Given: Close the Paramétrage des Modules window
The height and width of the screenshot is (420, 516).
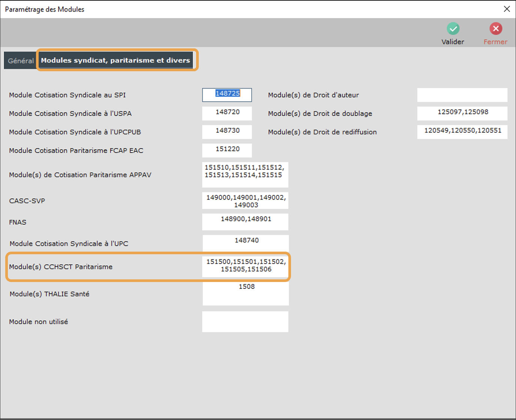Looking at the screenshot, I should (507, 9).
